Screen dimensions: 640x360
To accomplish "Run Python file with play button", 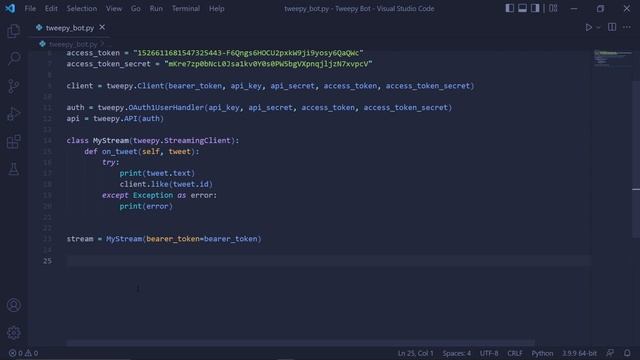I will pos(589,27).
